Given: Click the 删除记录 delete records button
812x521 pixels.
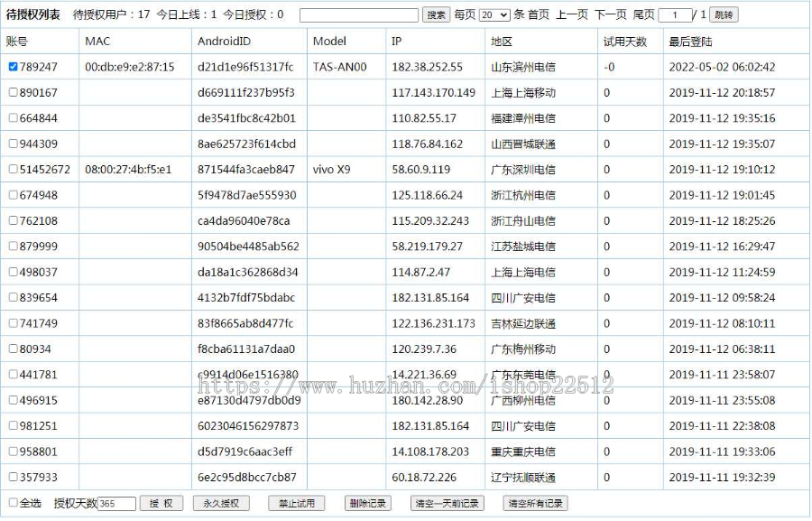Looking at the screenshot, I should point(368,503).
